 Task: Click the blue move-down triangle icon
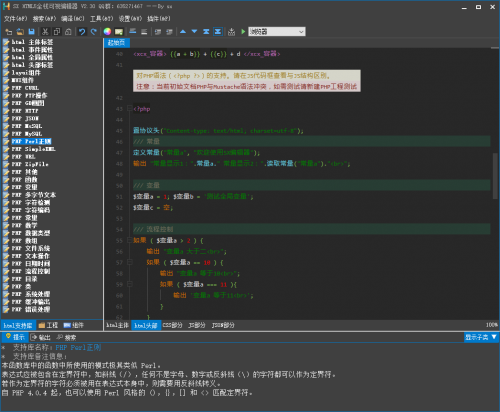point(194,32)
